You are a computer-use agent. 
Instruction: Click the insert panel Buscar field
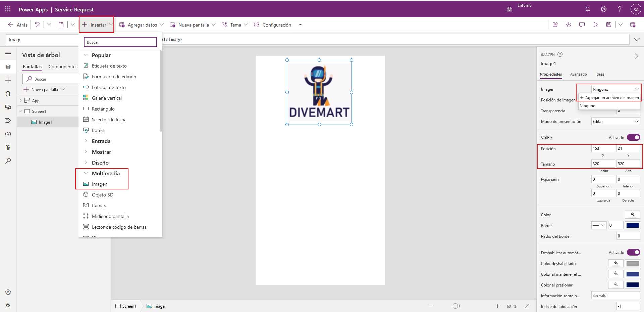(120, 42)
